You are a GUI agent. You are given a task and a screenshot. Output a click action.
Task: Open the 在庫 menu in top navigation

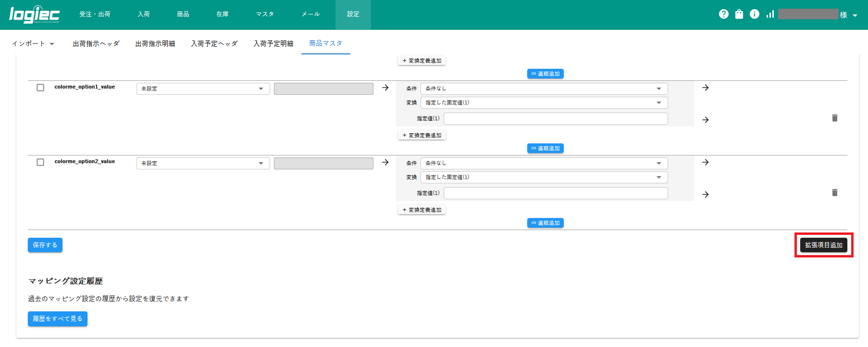pos(222,14)
